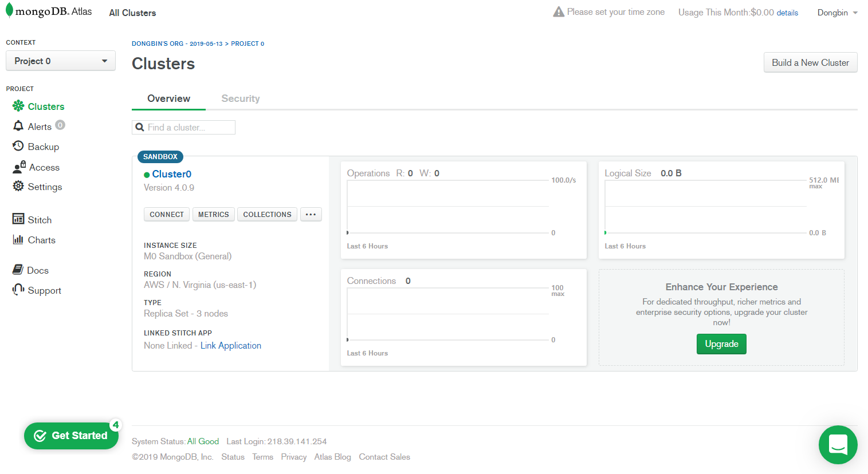868x474 pixels.
Task: Click DONGBIN'S ORG breadcrumb link
Action: point(177,44)
